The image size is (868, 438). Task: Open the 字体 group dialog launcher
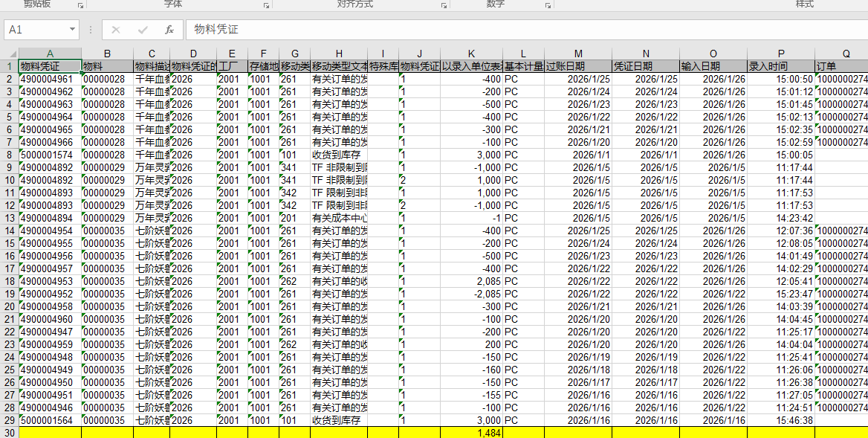pos(266,6)
